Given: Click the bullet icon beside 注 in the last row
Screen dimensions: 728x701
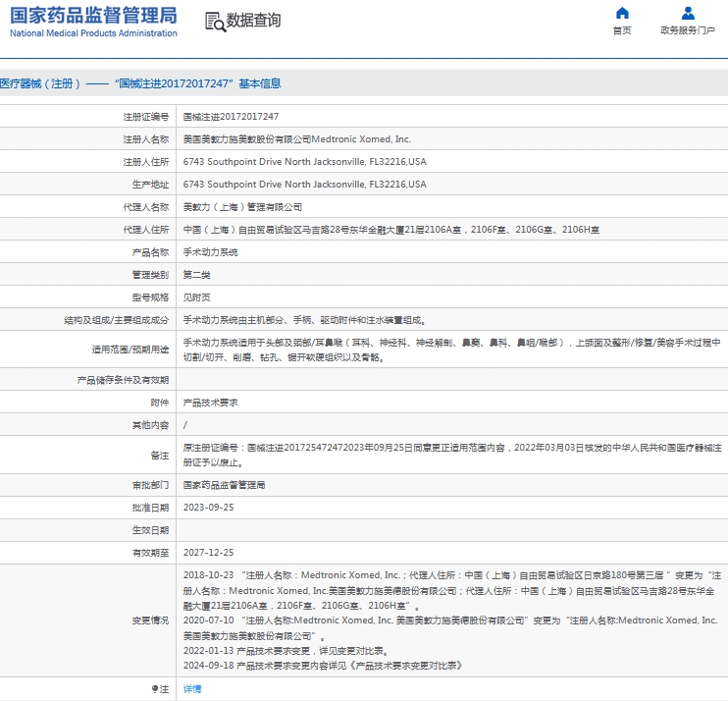Looking at the screenshot, I should click(x=155, y=688).
